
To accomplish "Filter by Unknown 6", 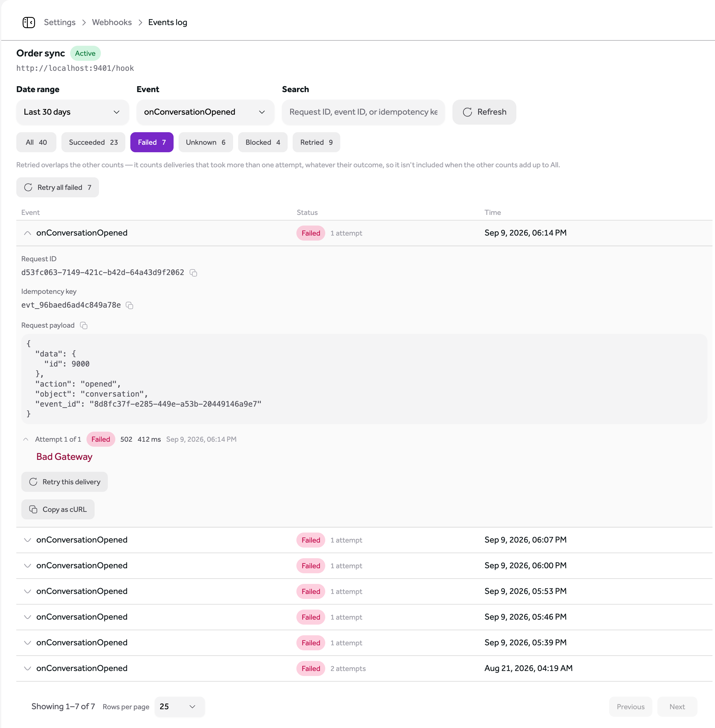I will tap(206, 142).
